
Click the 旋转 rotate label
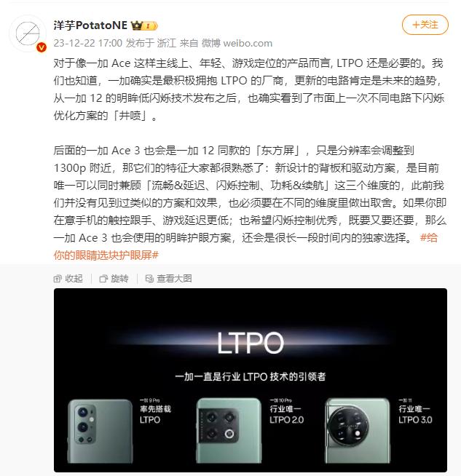click(x=119, y=278)
